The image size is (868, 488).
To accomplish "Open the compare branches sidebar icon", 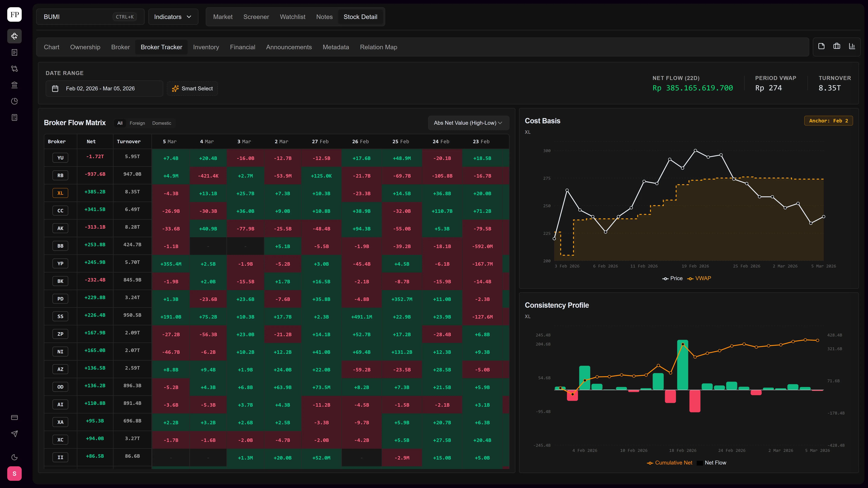I will pos(14,69).
